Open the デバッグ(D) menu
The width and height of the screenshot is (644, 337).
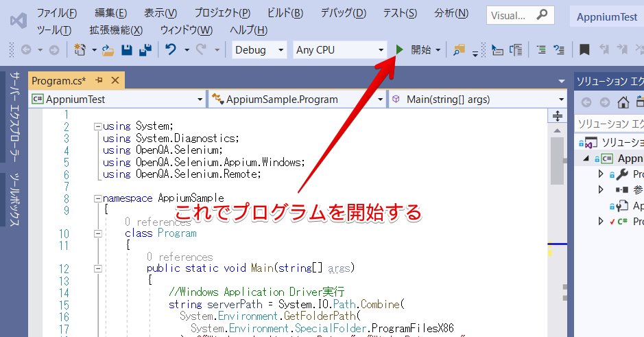click(344, 13)
